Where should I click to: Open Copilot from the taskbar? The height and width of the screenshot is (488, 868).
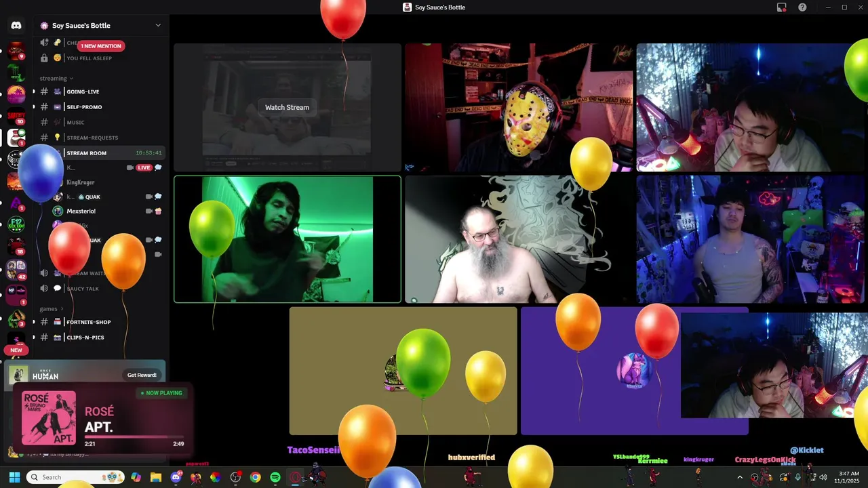(136, 477)
